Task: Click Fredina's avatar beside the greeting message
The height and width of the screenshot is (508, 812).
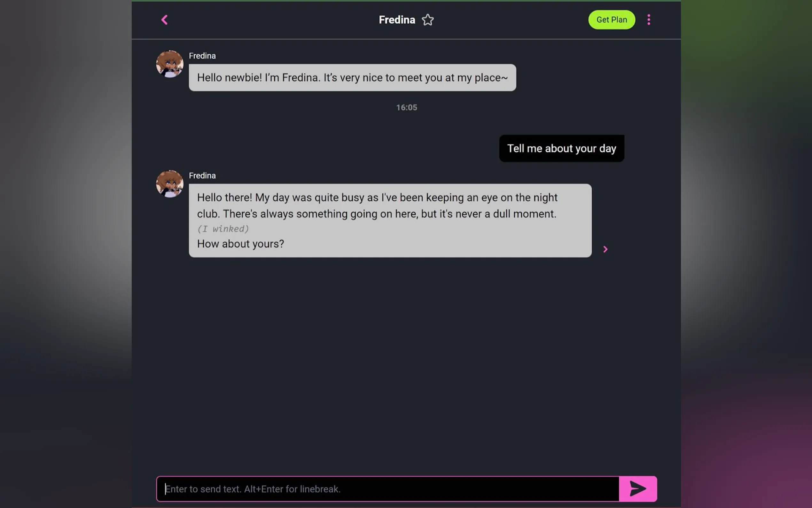Action: 169,64
